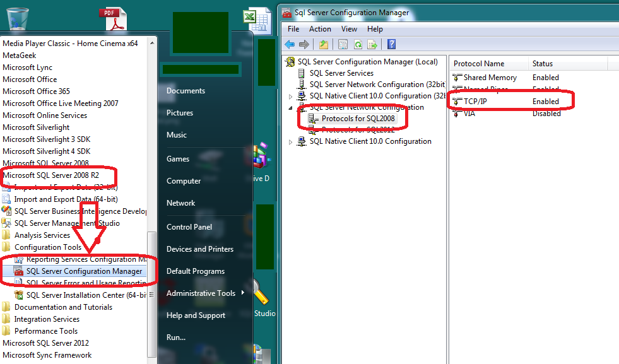Viewport: 619px width, 364px height.
Task: Select SQL Server Configuration Manager (Local) root node
Action: [367, 62]
